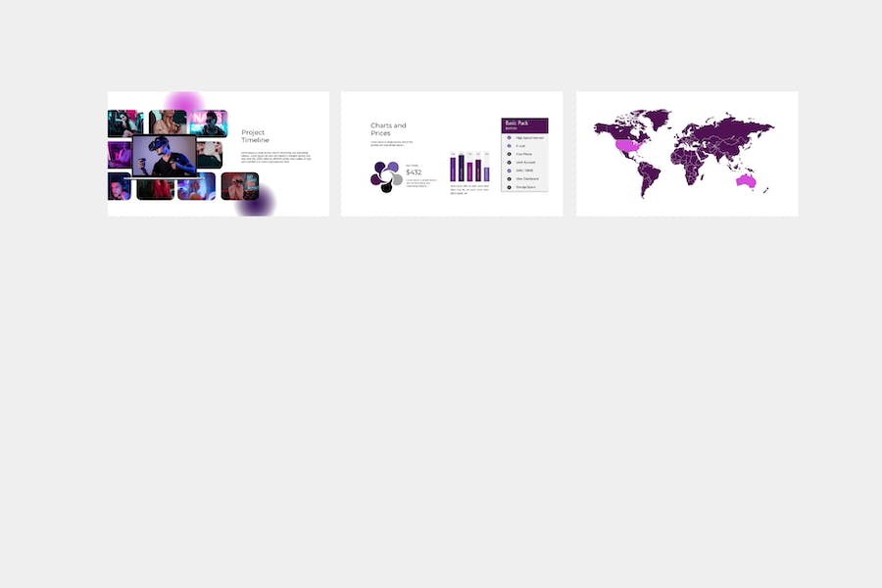
Task: Click the pink neon sign photo thumbnail
Action: click(x=208, y=123)
